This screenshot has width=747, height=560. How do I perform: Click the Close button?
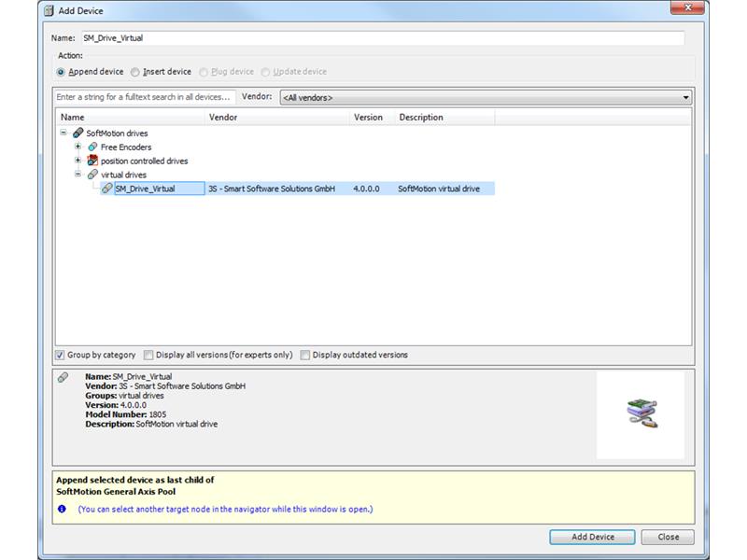(668, 537)
